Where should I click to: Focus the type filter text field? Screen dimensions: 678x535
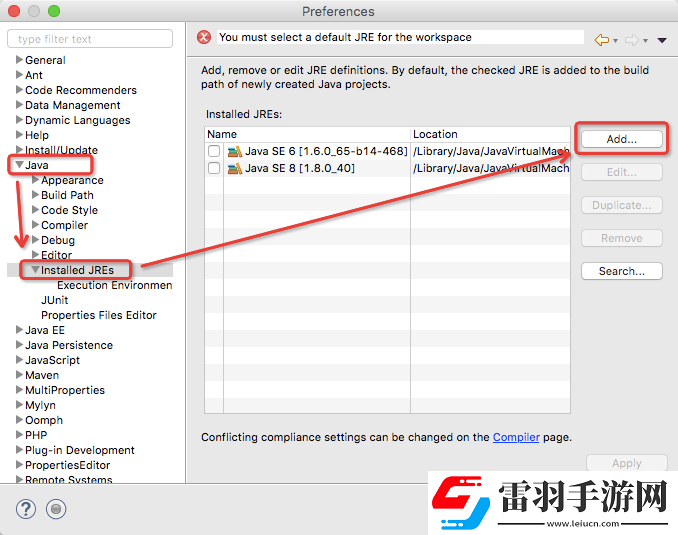(90, 39)
